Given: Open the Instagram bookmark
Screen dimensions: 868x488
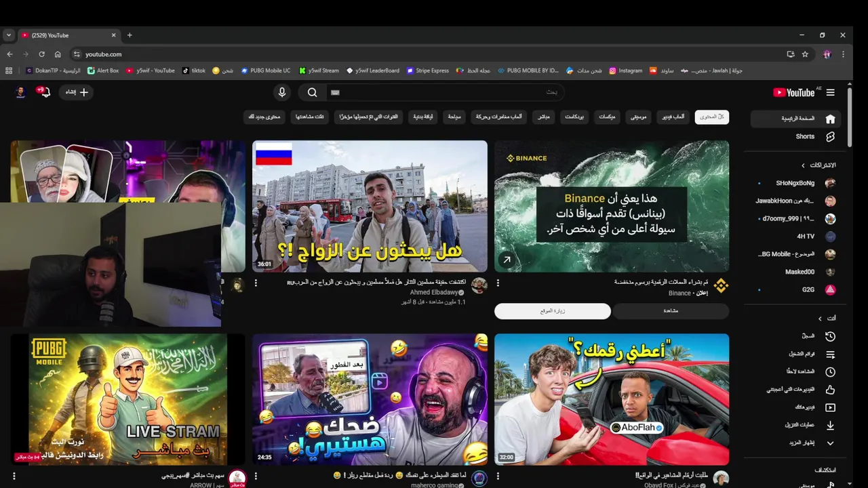Looking at the screenshot, I should point(625,70).
